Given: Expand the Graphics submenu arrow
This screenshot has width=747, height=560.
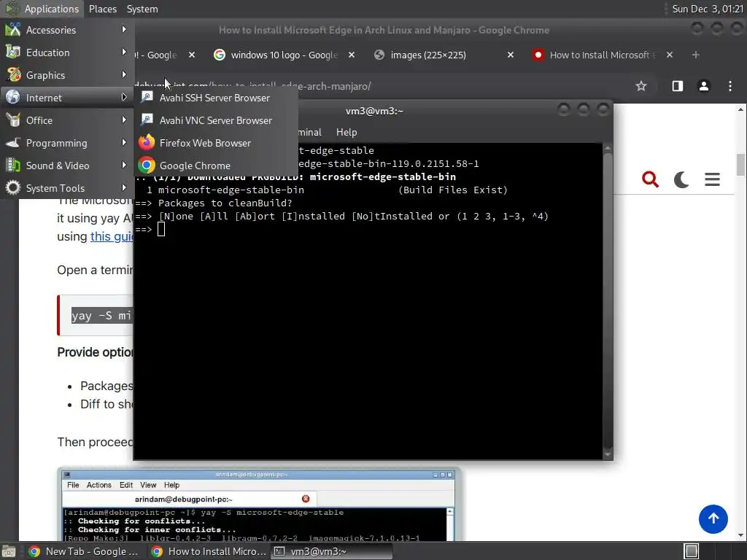Looking at the screenshot, I should [x=124, y=74].
